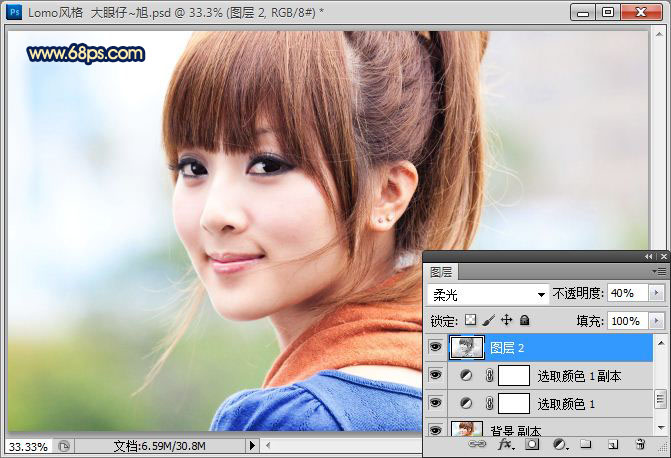Click the 不透明度 40% field
Viewport: 671px width, 458px height.
(627, 293)
